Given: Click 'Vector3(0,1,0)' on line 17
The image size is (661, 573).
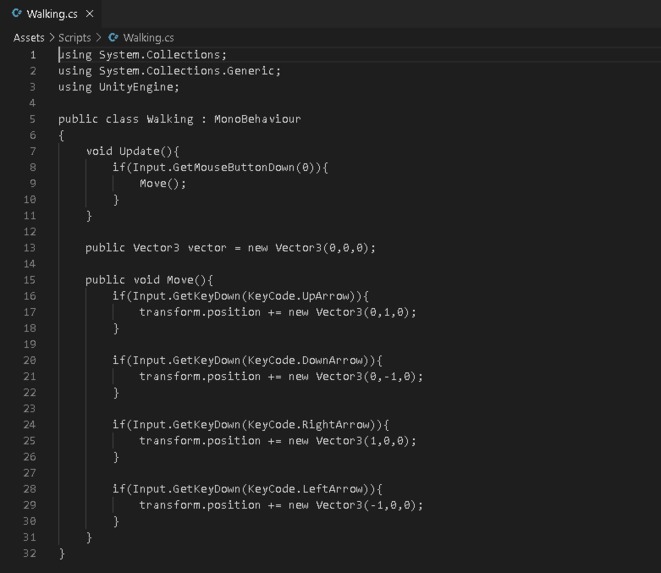Looking at the screenshot, I should point(363,312).
